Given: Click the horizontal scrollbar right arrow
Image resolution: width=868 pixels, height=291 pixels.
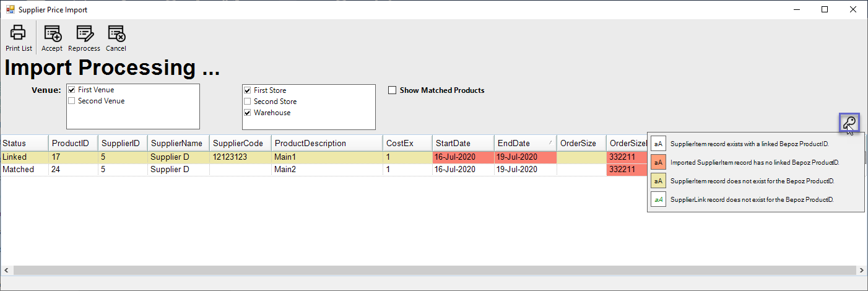Looking at the screenshot, I should click(861, 271).
